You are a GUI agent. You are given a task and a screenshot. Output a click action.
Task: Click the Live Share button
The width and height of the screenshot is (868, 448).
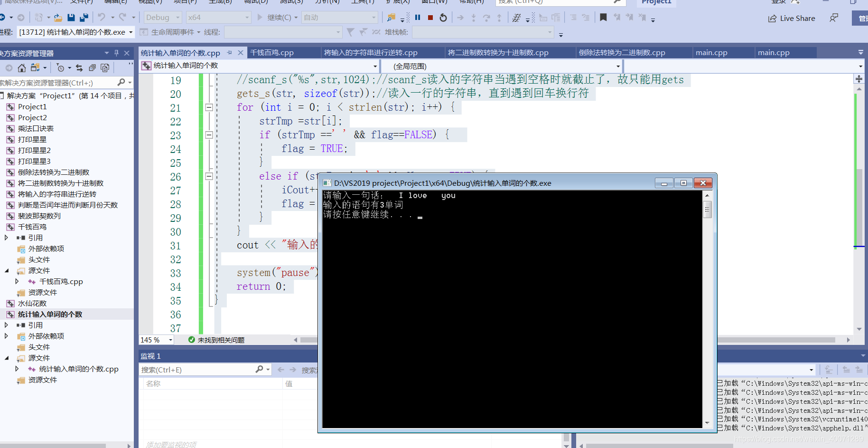[792, 18]
